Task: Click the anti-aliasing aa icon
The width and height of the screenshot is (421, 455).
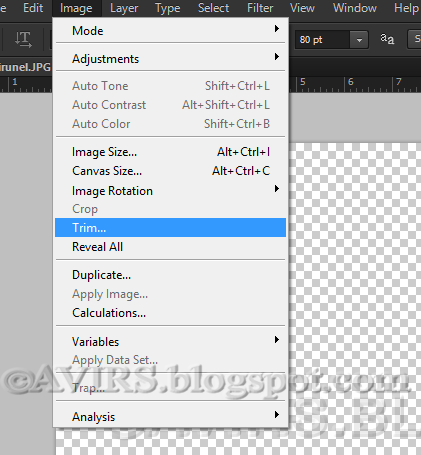Action: point(387,39)
